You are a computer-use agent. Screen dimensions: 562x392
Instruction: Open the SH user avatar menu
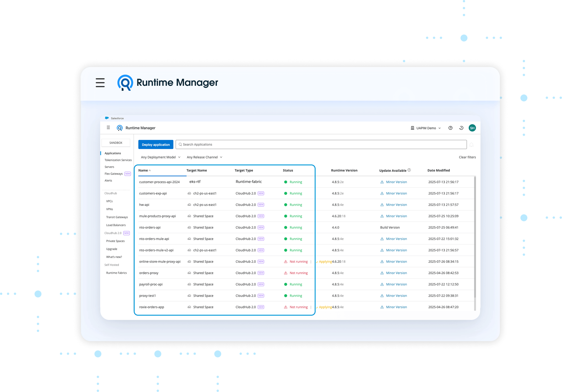tap(472, 128)
